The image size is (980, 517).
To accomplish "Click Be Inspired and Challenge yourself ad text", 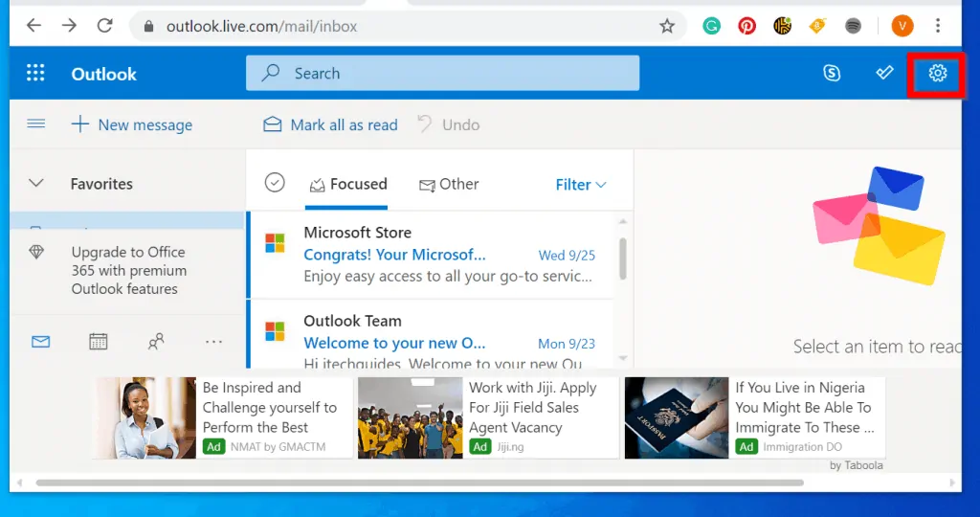I will coord(269,408).
